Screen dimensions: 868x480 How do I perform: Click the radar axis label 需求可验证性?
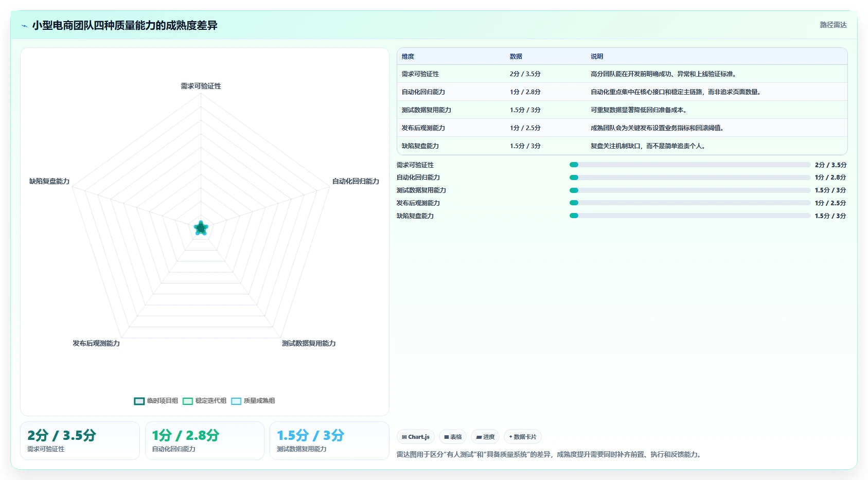click(x=201, y=86)
